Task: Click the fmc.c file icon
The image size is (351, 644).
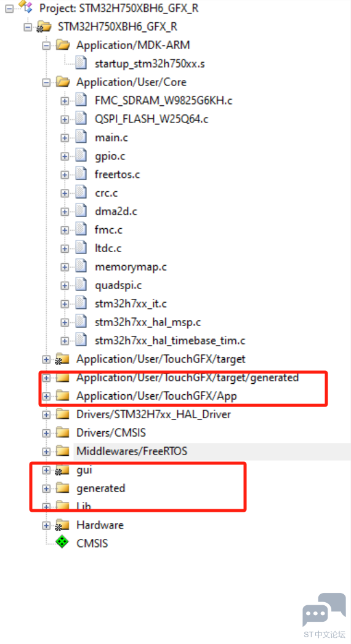Action: point(81,229)
